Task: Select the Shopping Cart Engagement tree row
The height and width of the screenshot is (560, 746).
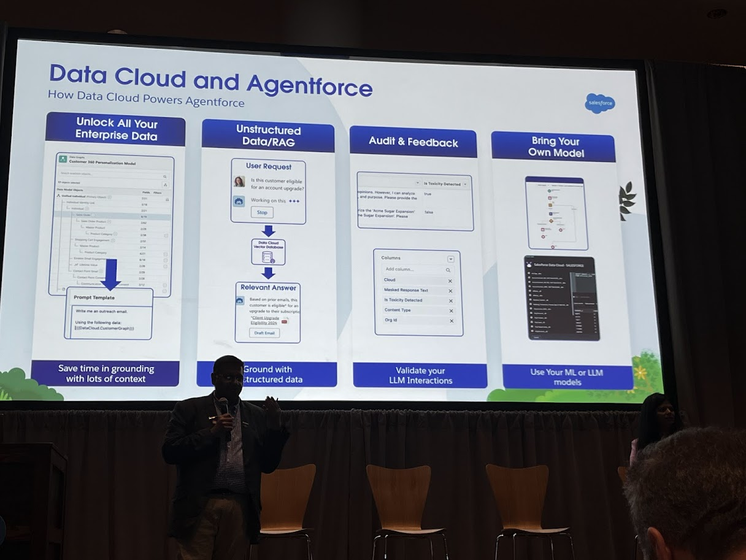Action: [112, 240]
